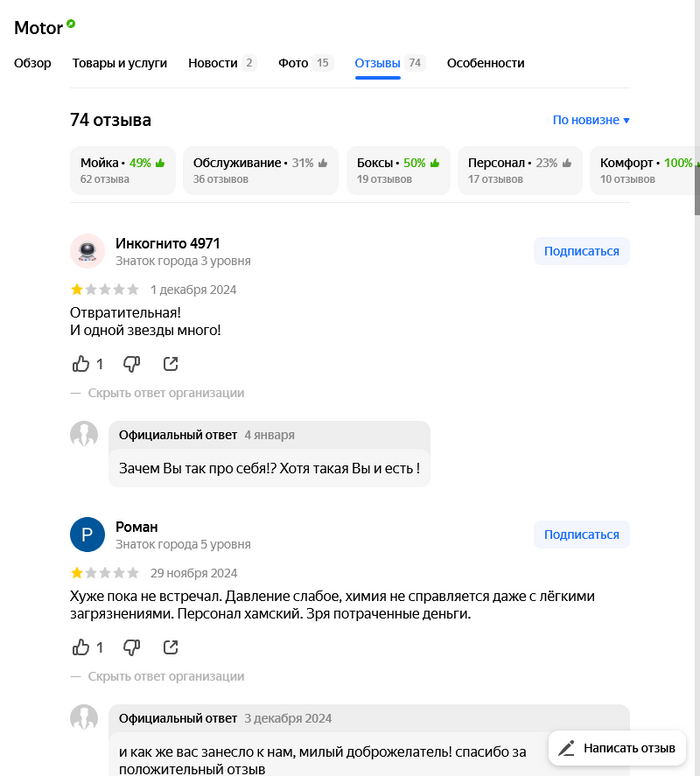Click Роман's blue avatar icon
This screenshot has width=700, height=776.
[87, 535]
